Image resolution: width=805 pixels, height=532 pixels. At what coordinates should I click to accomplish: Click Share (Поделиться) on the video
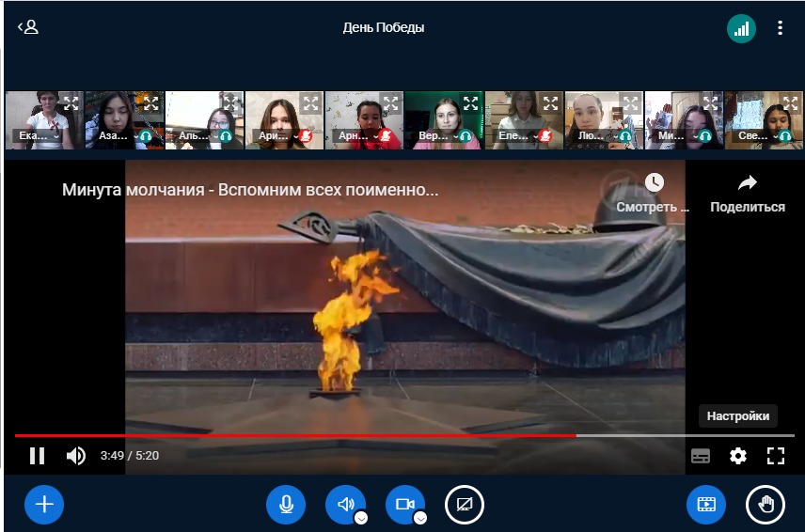click(x=747, y=194)
